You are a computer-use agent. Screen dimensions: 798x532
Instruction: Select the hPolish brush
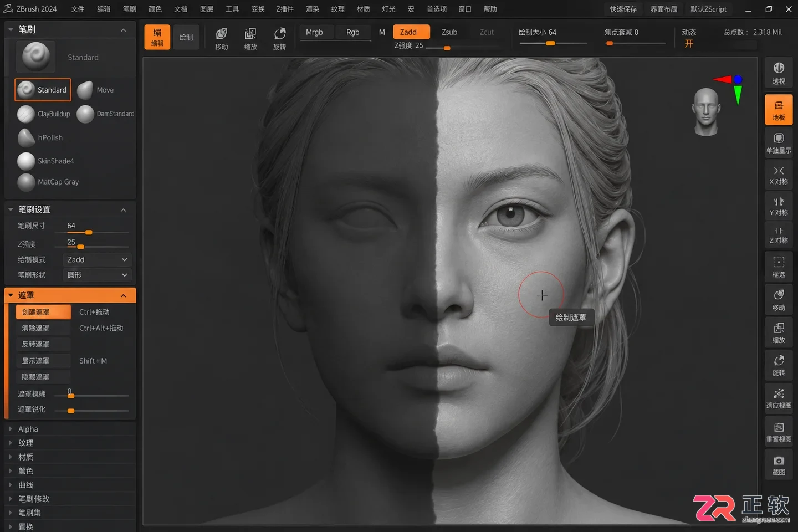point(40,137)
